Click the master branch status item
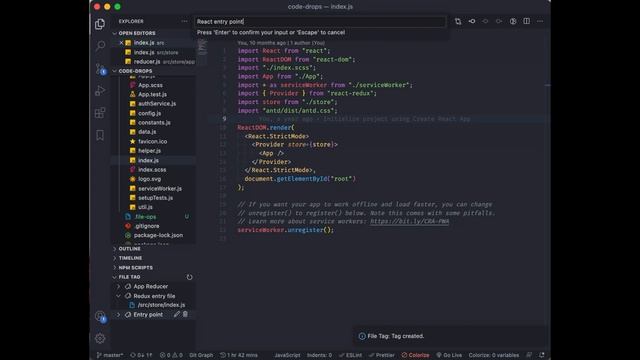Screen dimensions: 640x360 (x=110, y=355)
